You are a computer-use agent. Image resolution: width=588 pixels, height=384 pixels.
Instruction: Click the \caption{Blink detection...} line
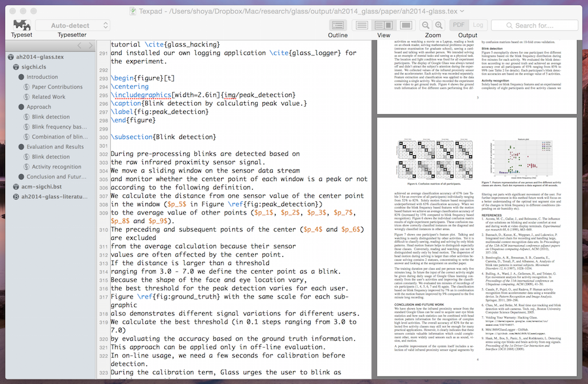[x=209, y=103]
